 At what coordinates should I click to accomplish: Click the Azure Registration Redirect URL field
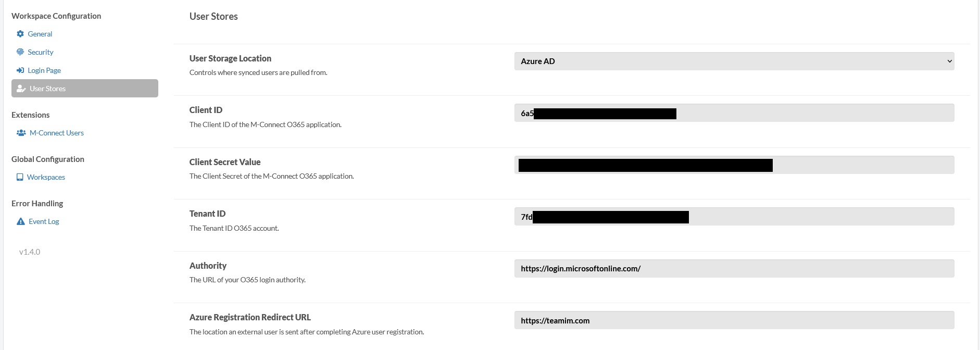[733, 320]
